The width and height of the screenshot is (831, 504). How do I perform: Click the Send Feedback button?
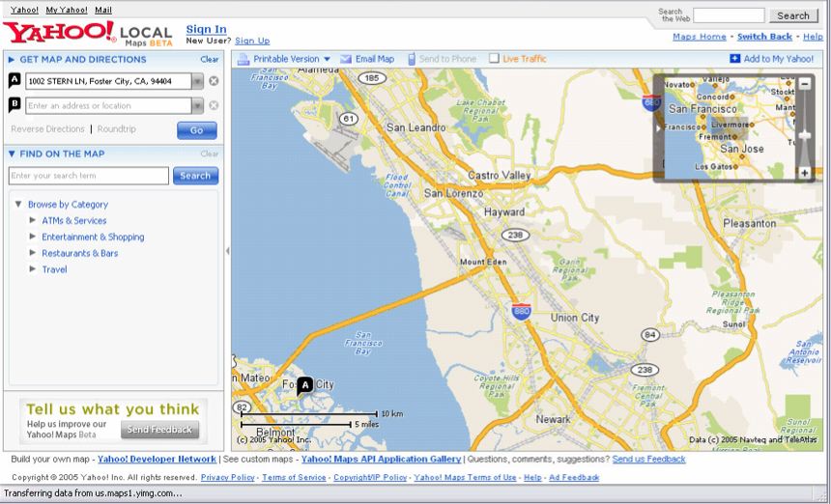(x=159, y=430)
